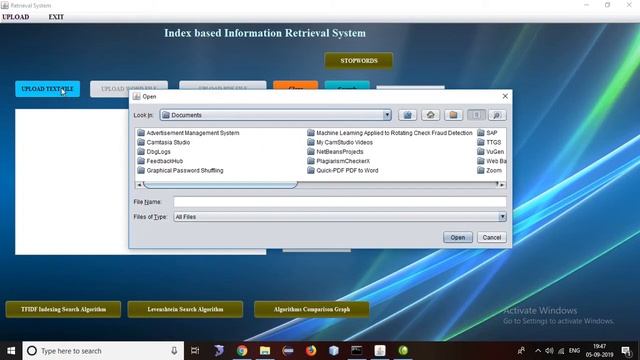The height and width of the screenshot is (360, 640).
Task: Click the Up One Level icon in Open dialog
Action: tap(407, 115)
